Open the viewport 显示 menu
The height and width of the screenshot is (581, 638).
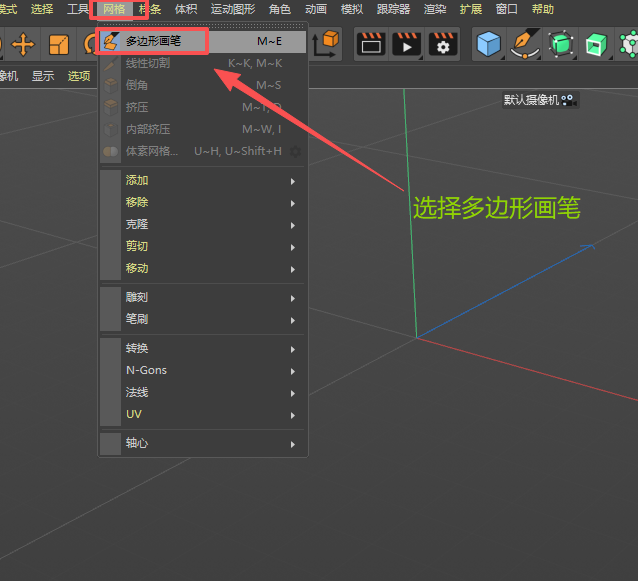(43, 76)
